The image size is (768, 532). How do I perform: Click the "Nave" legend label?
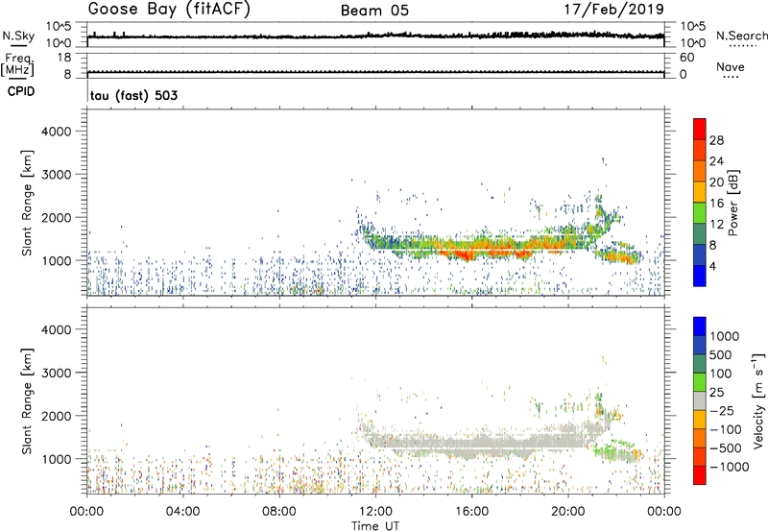[731, 67]
